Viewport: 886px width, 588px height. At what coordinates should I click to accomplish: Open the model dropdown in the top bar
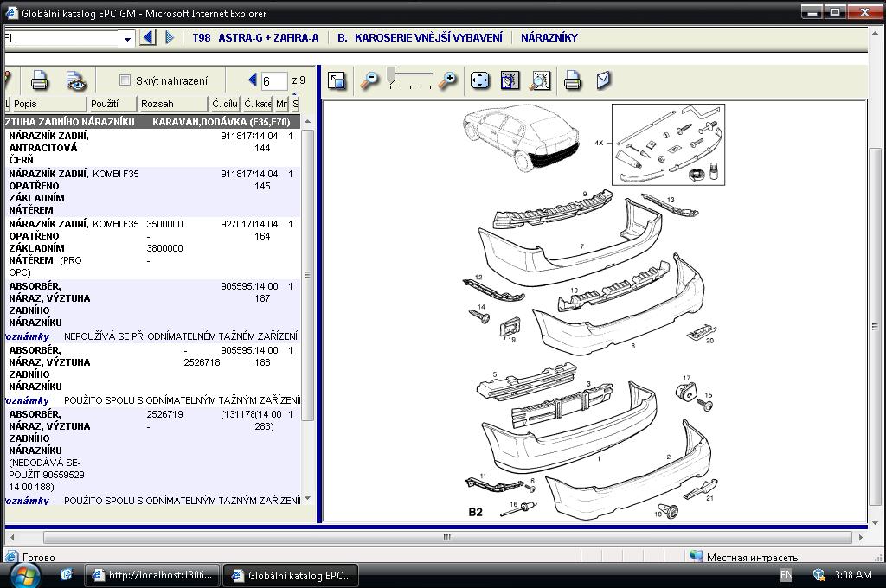pyautogui.click(x=128, y=38)
